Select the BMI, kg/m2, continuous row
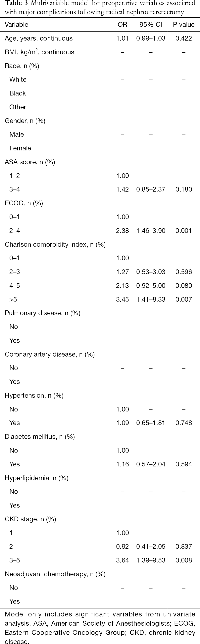200x644 pixels. (x=100, y=52)
